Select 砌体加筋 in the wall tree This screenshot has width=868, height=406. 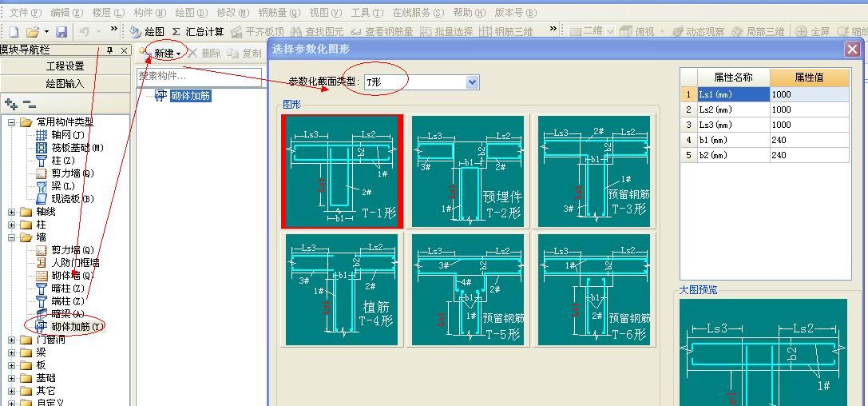pyautogui.click(x=77, y=327)
